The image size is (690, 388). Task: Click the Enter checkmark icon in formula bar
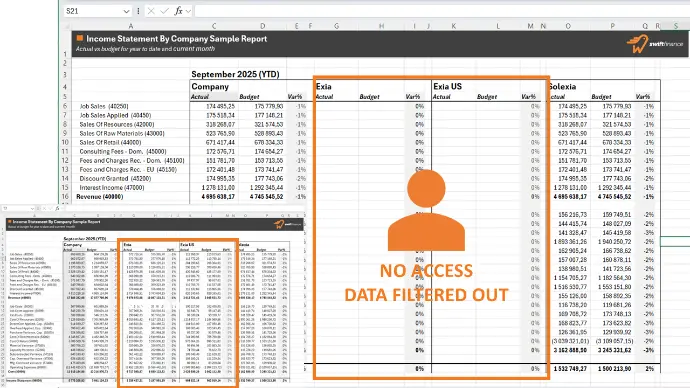coord(165,11)
